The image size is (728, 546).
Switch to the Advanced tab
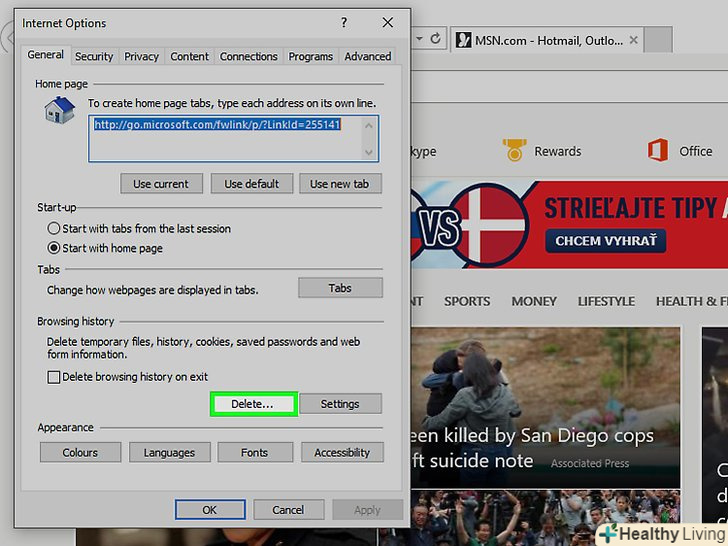pyautogui.click(x=368, y=56)
